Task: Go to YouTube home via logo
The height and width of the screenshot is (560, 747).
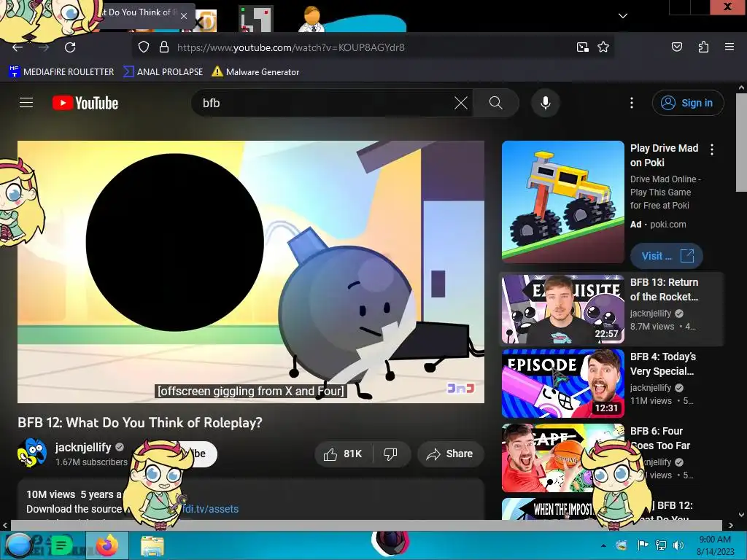Action: pyautogui.click(x=85, y=103)
